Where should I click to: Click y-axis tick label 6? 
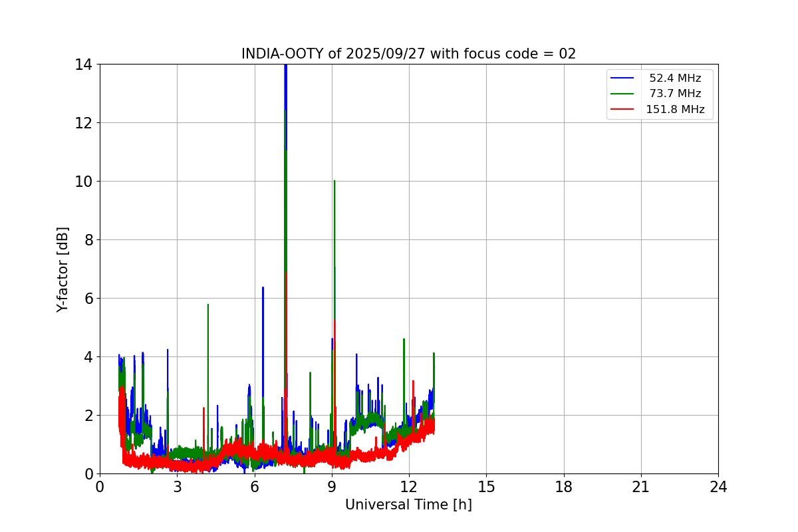point(87,299)
